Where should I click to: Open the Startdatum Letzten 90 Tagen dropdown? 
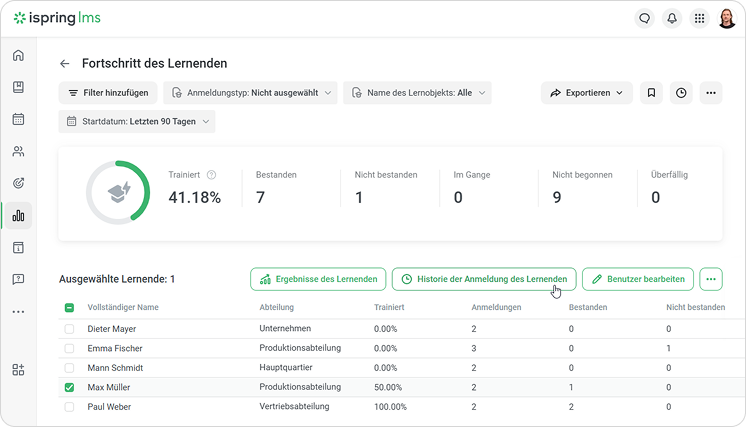(x=137, y=121)
